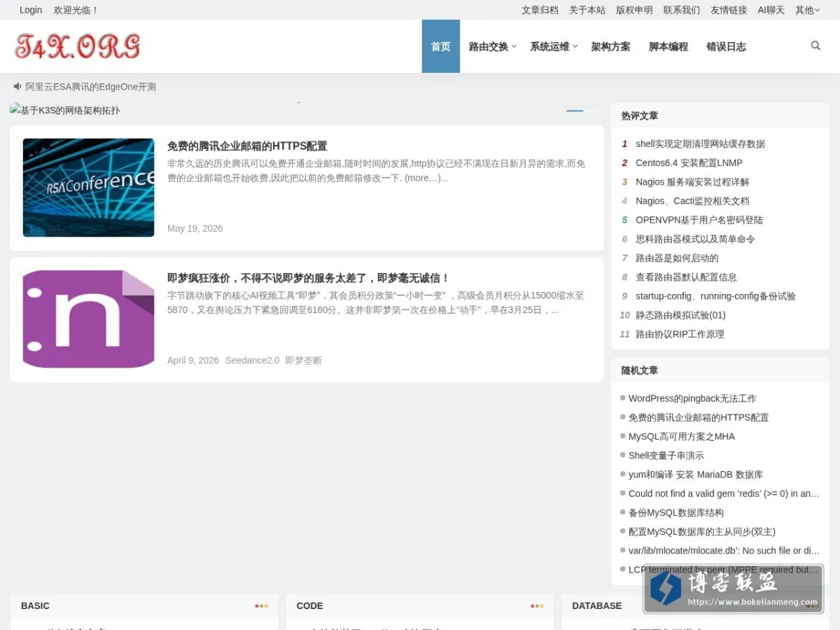
Task: Open hot article 路由协议RIP工作原理
Action: pos(680,334)
